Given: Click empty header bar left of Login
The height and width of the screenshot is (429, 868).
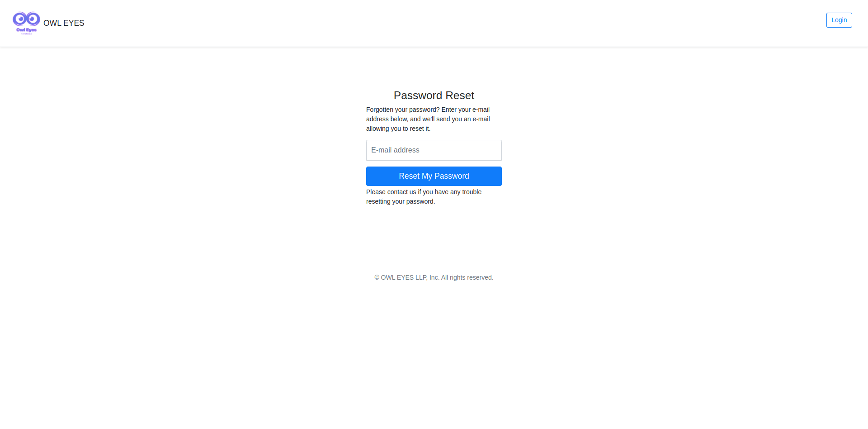Looking at the screenshot, I should click(x=452, y=23).
